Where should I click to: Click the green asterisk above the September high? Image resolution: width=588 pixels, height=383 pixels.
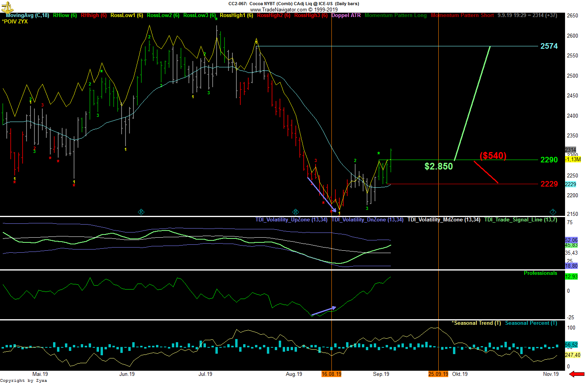tap(379, 154)
